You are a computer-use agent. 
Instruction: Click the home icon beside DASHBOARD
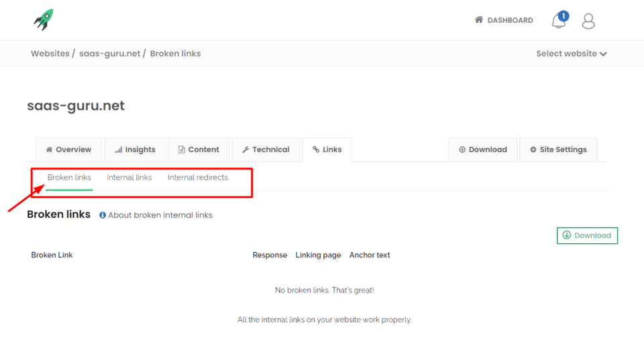click(479, 19)
